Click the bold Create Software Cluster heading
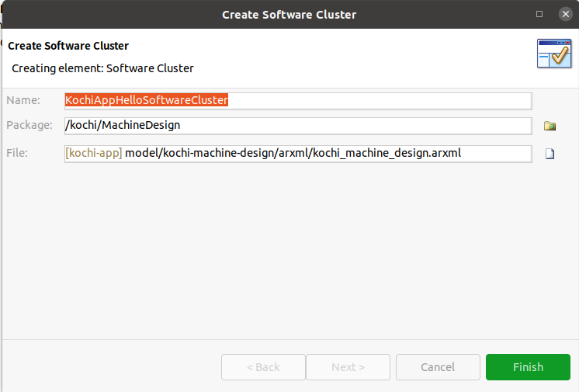 [x=68, y=46]
